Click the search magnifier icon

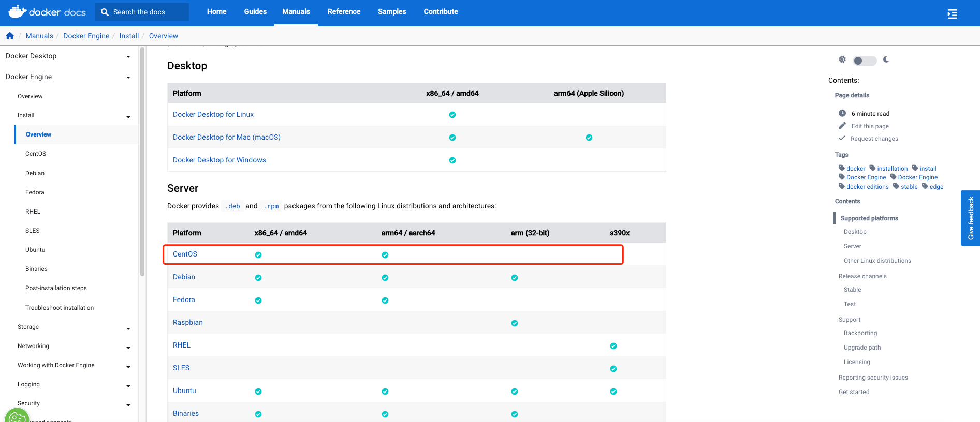point(105,12)
